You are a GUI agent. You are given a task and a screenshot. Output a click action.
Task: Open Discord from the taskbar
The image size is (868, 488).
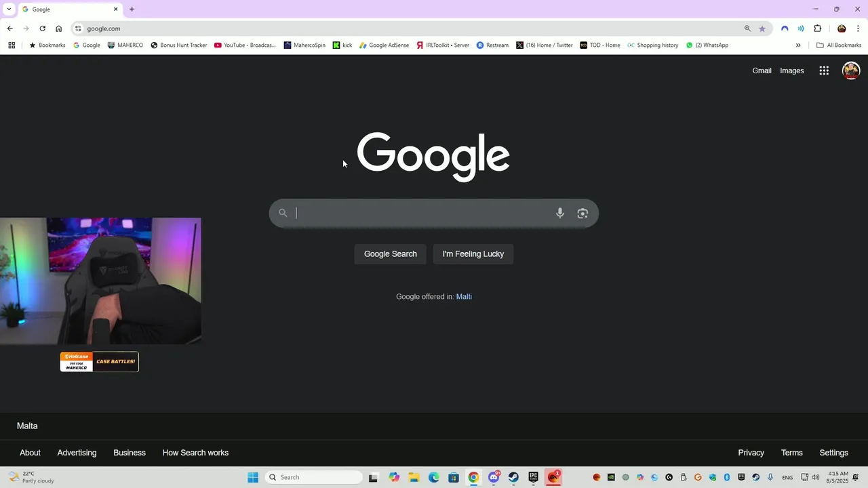pyautogui.click(x=494, y=477)
